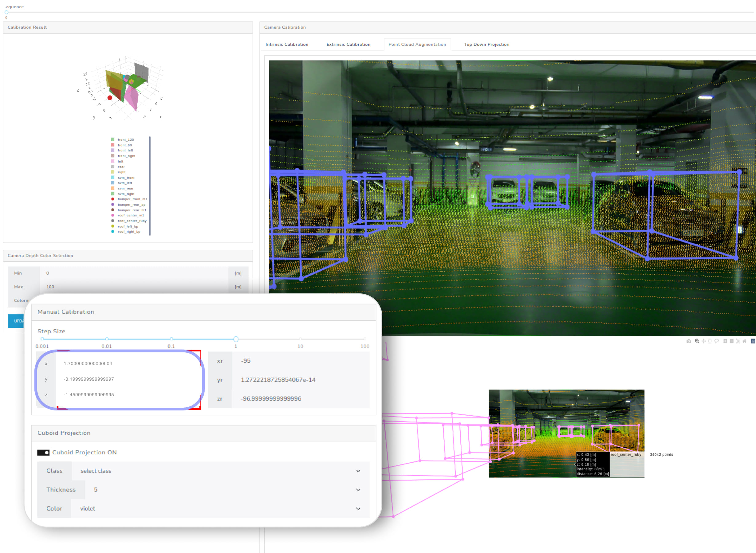Image resolution: width=756 pixels, height=553 pixels.
Task: Click the camera icon to download plot snapshot
Action: [x=689, y=341]
